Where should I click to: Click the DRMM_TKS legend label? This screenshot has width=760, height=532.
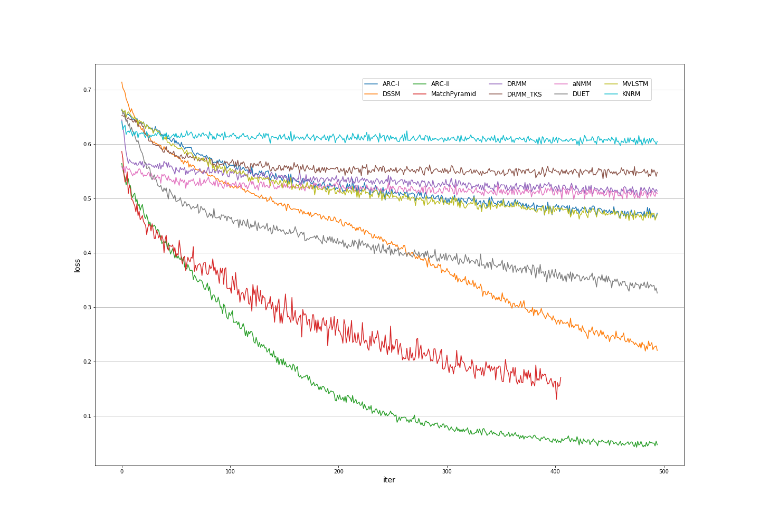(x=524, y=94)
